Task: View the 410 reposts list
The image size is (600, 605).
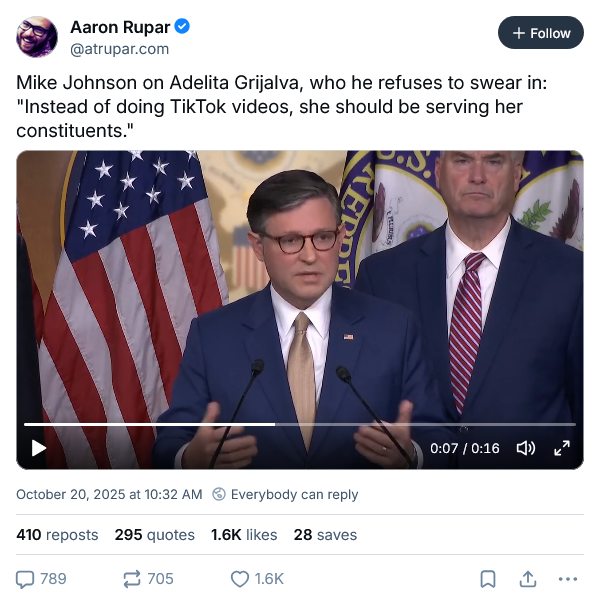Action: [x=57, y=535]
